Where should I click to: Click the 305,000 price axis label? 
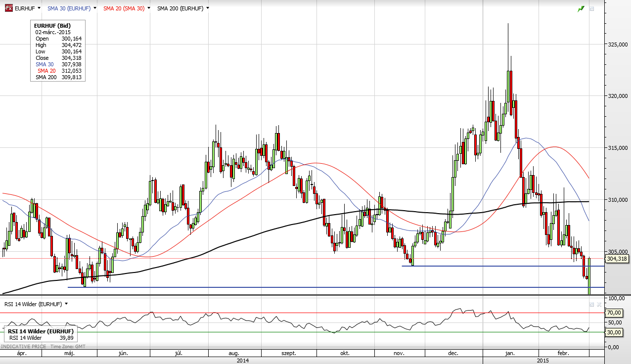pyautogui.click(x=618, y=252)
